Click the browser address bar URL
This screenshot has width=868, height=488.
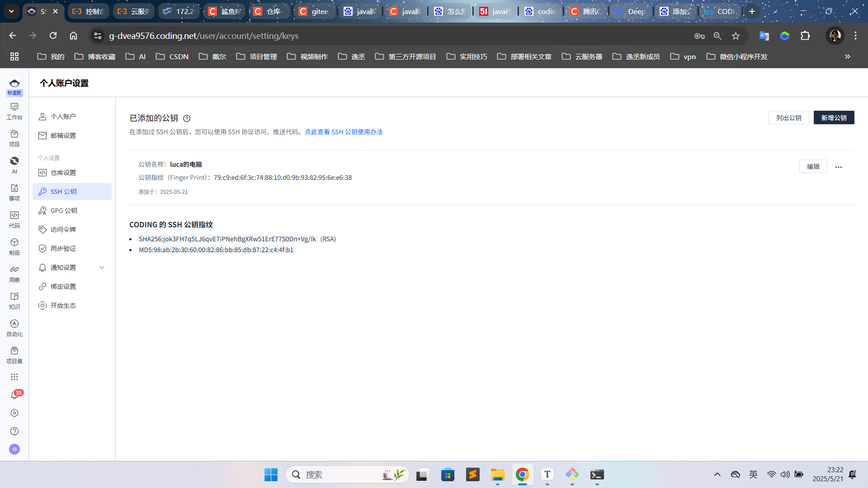(x=203, y=36)
